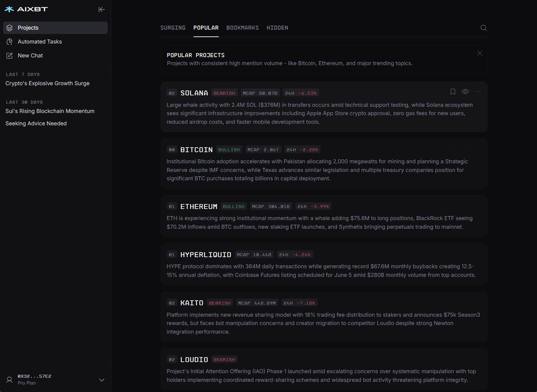Image resolution: width=537 pixels, height=392 pixels.
Task: Open Projects in the sidebar
Action: pyautogui.click(x=55, y=28)
